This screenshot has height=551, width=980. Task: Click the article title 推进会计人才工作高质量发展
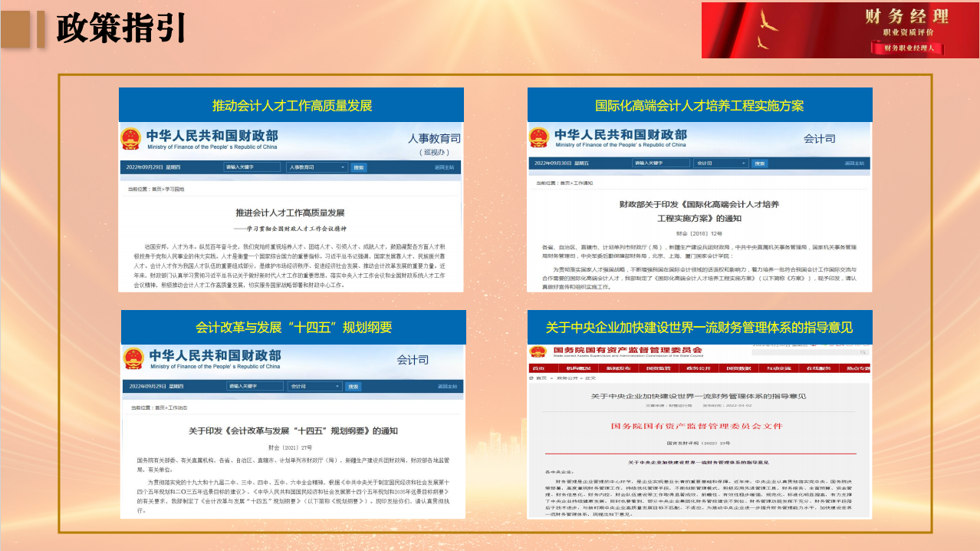pos(290,212)
